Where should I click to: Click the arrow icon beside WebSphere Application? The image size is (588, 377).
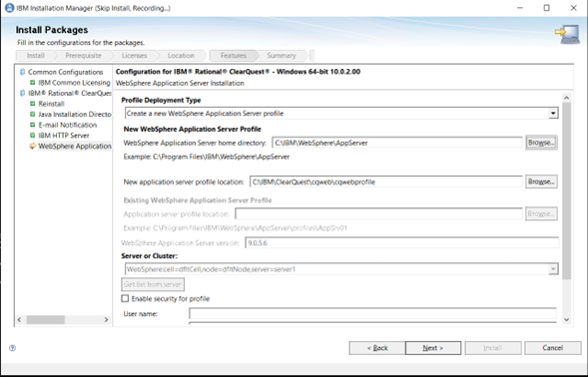coord(33,146)
